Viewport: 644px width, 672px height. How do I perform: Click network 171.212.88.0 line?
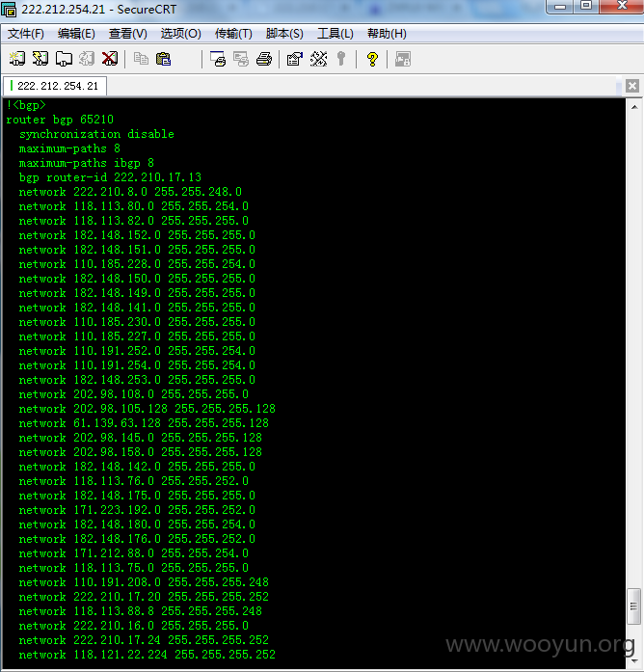coord(134,552)
